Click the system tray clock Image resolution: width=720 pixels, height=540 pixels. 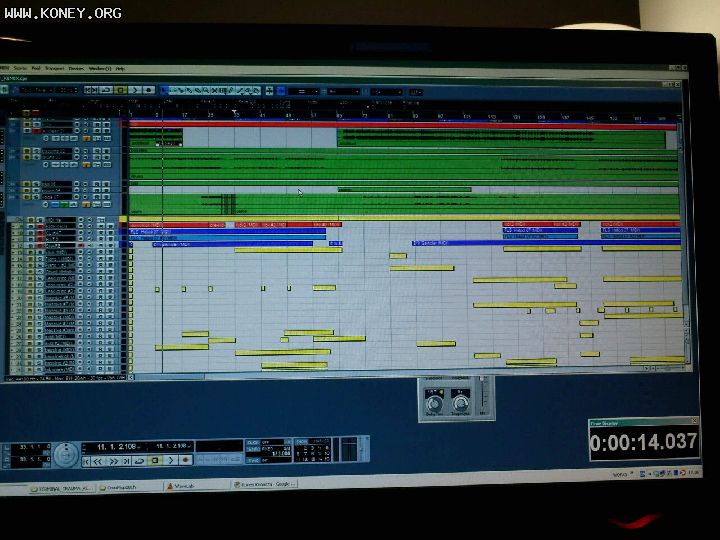click(692, 472)
